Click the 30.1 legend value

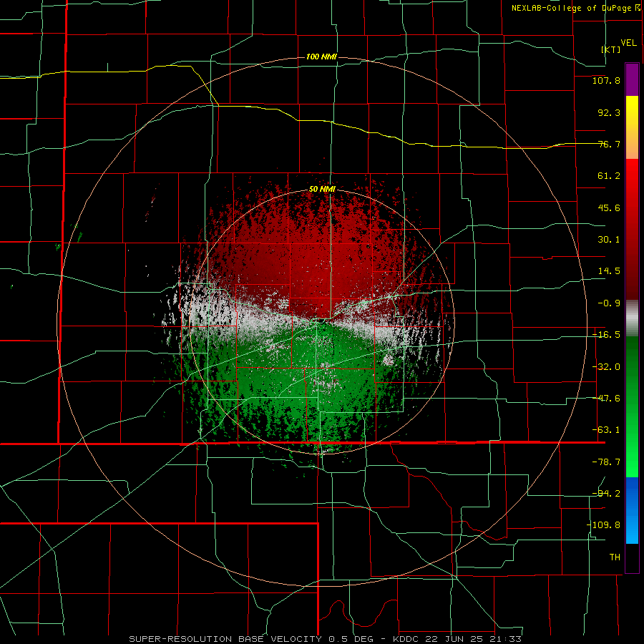(609, 240)
